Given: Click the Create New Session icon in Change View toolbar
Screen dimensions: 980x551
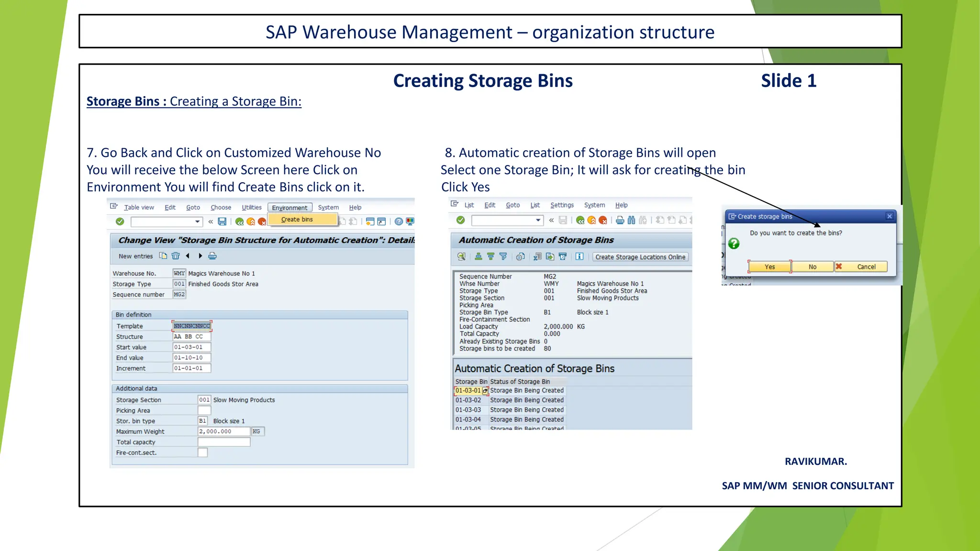Looking at the screenshot, I should tap(370, 221).
